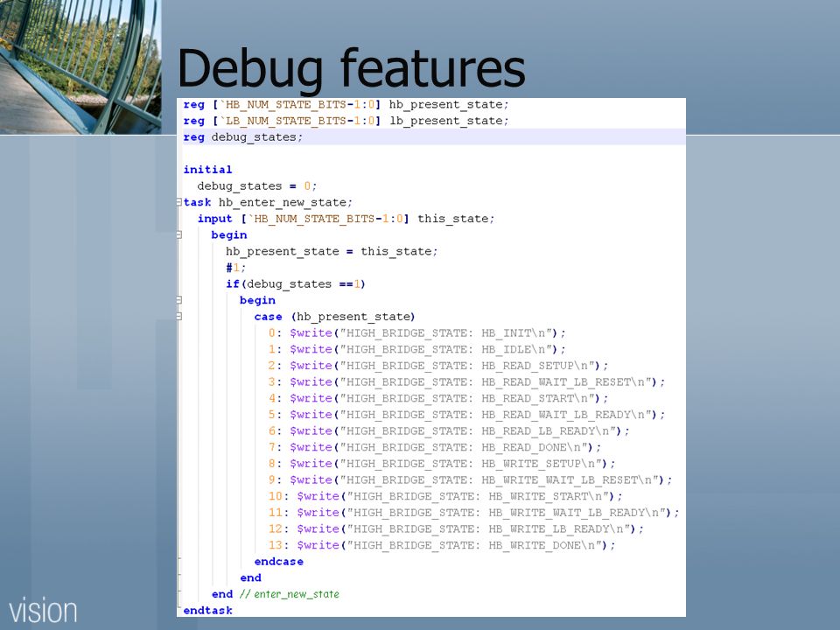Collapse the fold marker beside the second 'begin'
This screenshot has width=840, height=630.
click(178, 300)
